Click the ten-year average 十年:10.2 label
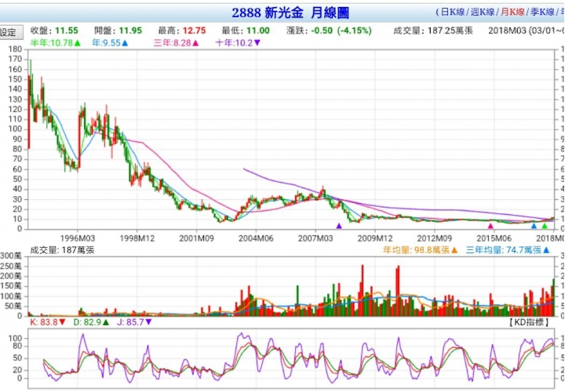 click(234, 43)
